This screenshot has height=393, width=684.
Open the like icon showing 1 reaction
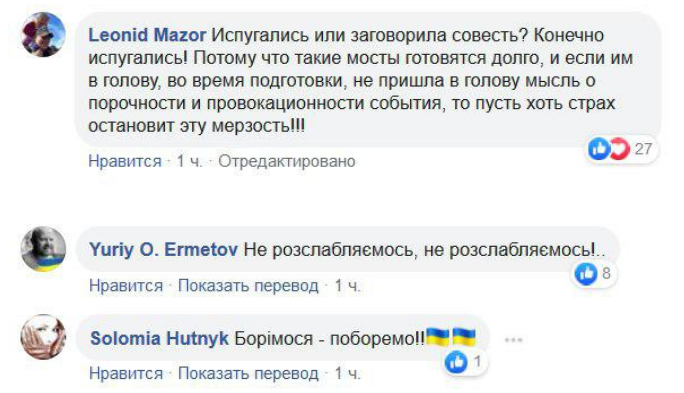click(x=456, y=362)
